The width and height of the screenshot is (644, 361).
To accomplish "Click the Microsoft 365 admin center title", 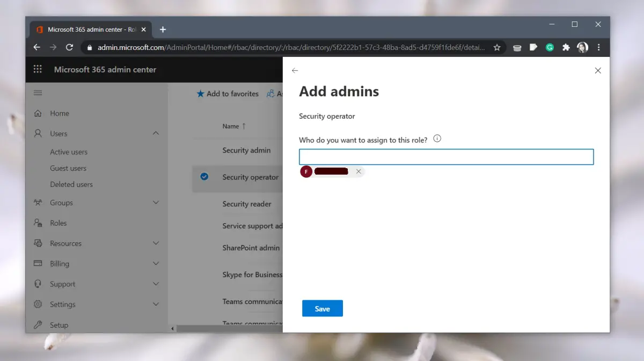I will 105,69.
